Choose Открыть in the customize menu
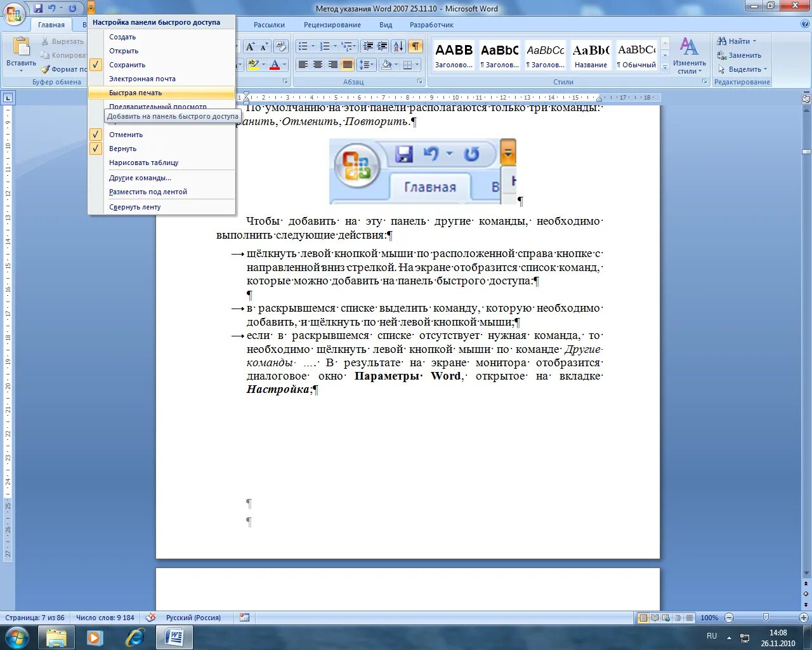This screenshot has height=650, width=812. click(162, 51)
